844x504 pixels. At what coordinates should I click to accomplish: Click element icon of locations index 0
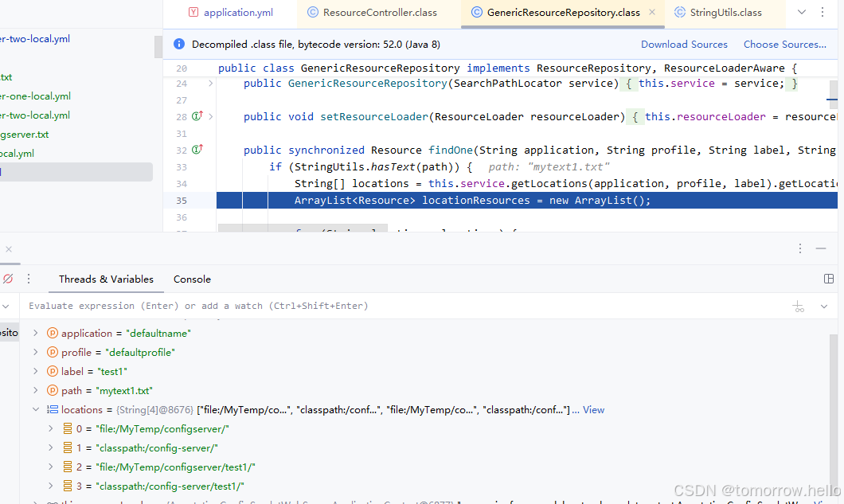tap(68, 428)
